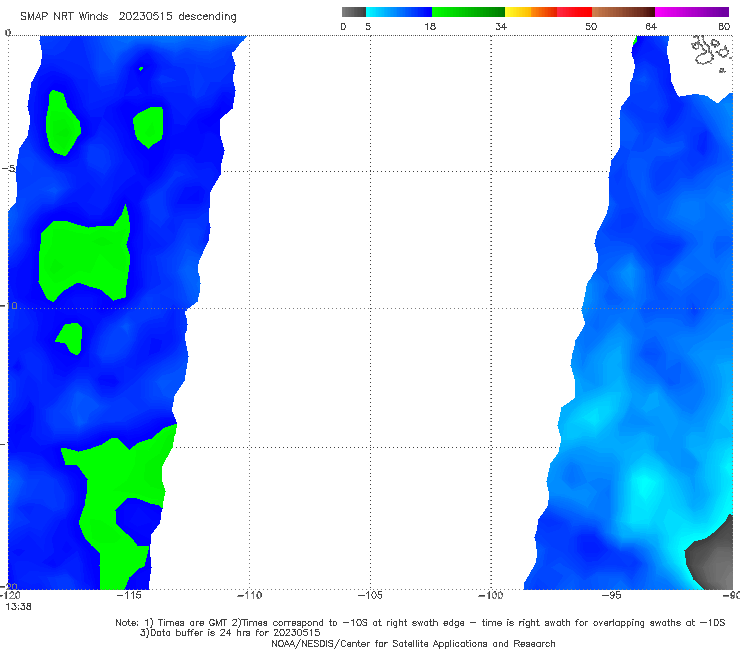Click the Galapagos islands outline at top right
Image resolution: width=740 pixels, height=650 pixels.
(x=712, y=52)
